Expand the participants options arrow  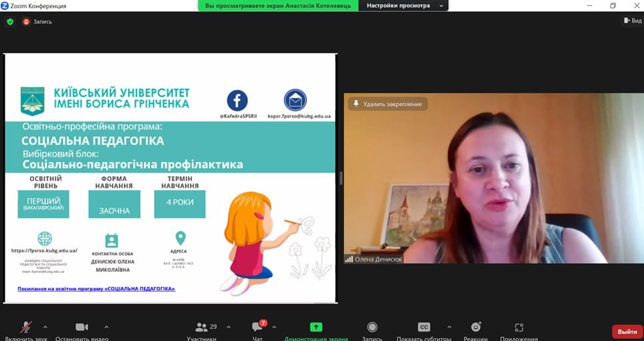point(229,327)
